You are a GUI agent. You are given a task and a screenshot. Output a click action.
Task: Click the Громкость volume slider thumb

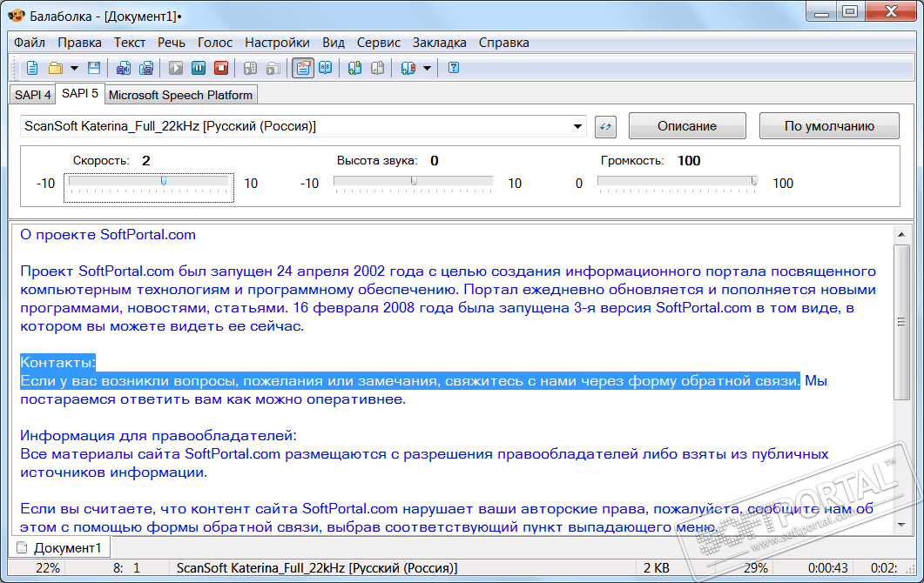coord(754,181)
